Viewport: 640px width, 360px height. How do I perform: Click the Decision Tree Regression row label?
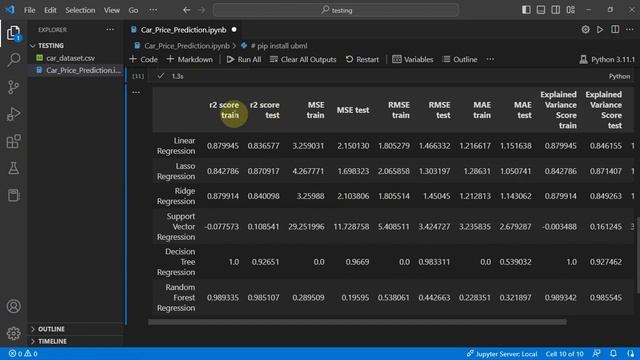click(x=176, y=262)
